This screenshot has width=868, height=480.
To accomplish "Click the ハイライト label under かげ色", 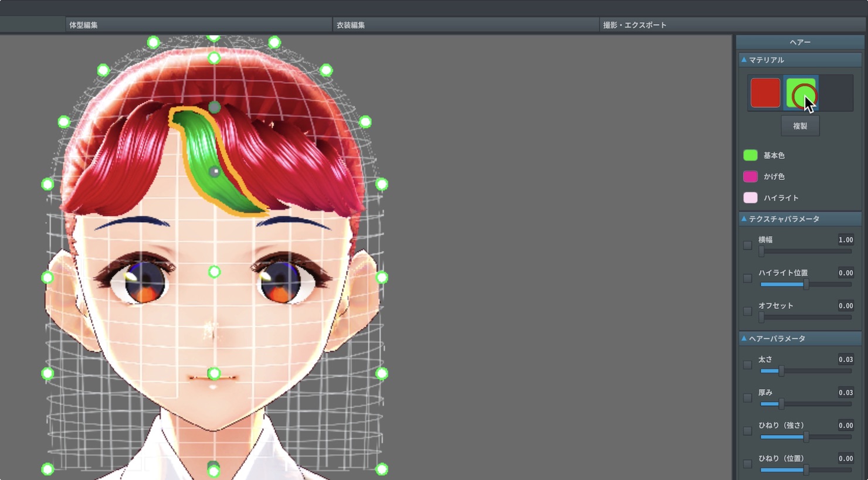I will pyautogui.click(x=781, y=198).
